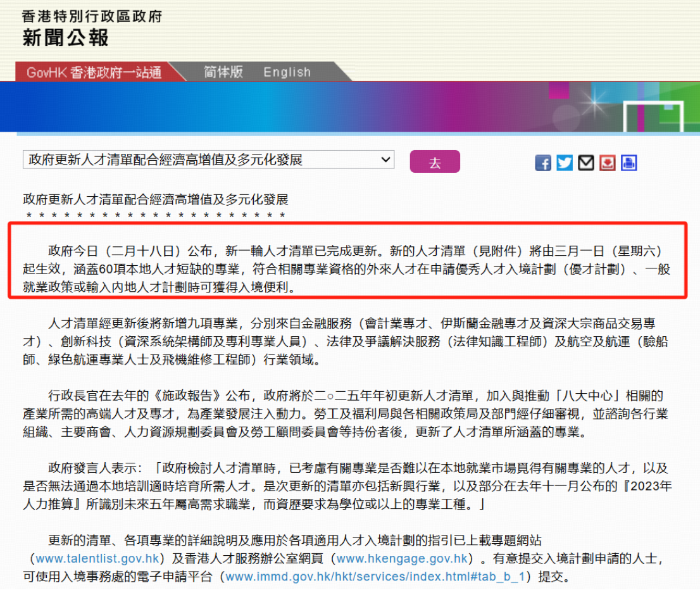
Task: Click the 新聞公報 page heading
Action: (66, 37)
